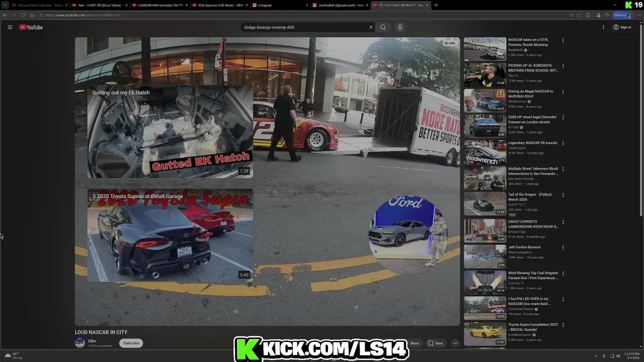Open 3 2020 Toyota Supras end card
Viewport: 644px width, 362px height.
(170, 235)
